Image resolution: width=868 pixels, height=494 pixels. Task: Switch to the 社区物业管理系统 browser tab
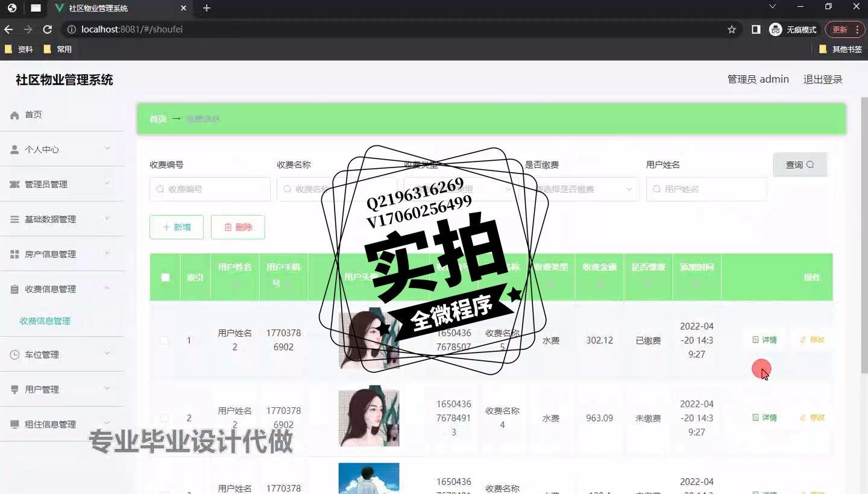(x=121, y=8)
